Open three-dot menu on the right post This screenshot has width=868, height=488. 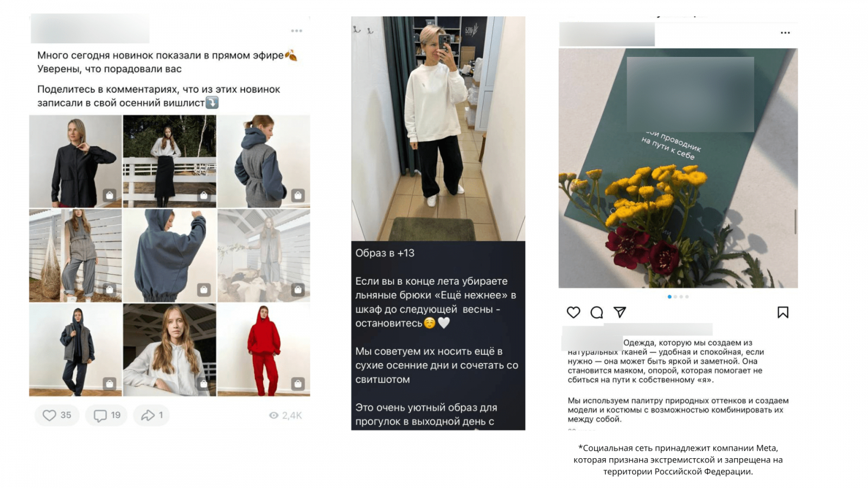tap(785, 33)
